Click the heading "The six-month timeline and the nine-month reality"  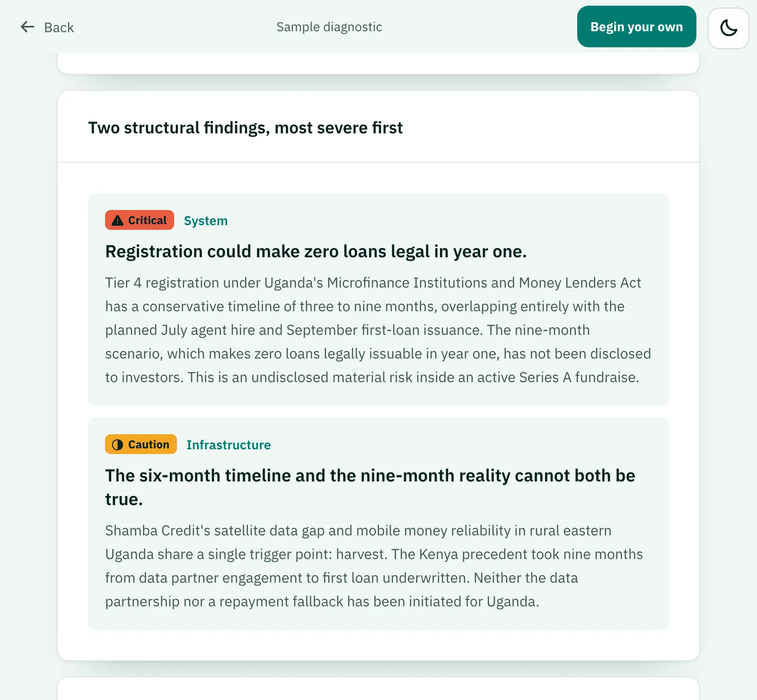point(370,487)
